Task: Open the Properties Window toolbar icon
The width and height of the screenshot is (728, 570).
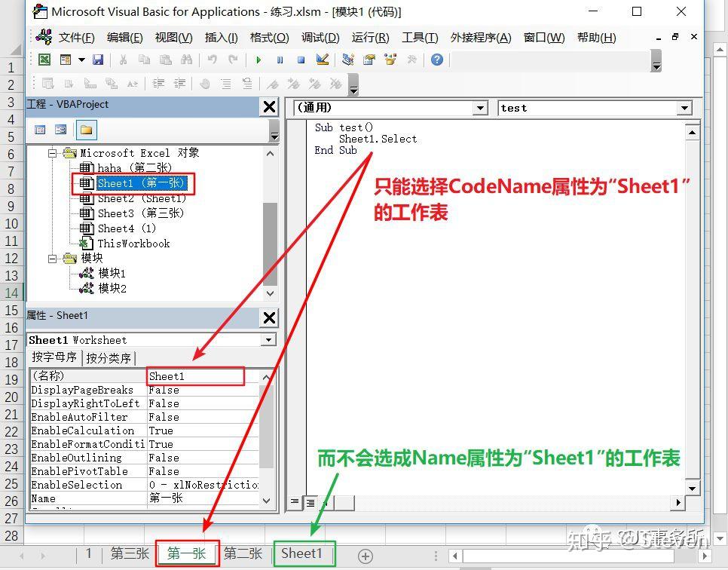Action: (369, 59)
